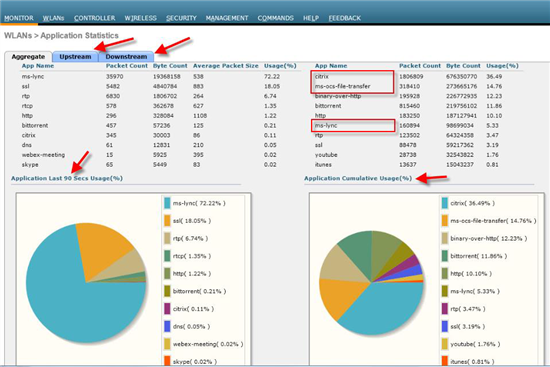
Task: Click itunes in the right table
Action: pyautogui.click(x=323, y=165)
